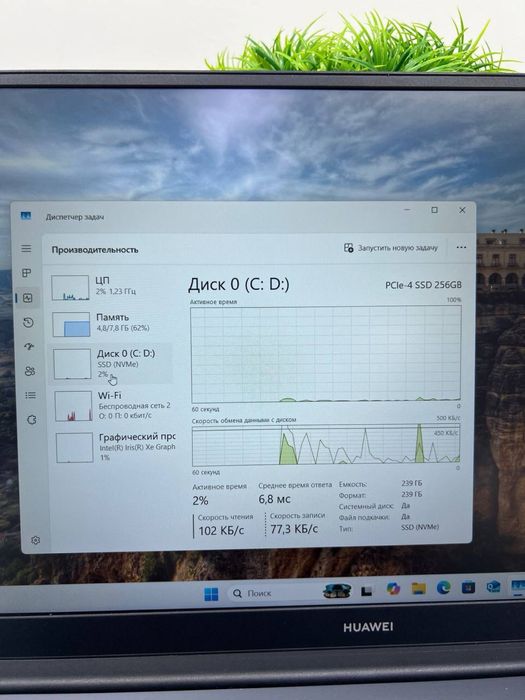
Task: Open the Windows Start menu
Action: coord(211,594)
